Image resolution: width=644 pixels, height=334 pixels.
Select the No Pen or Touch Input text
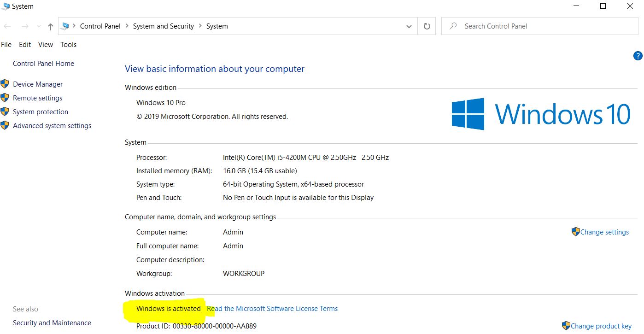[298, 198]
